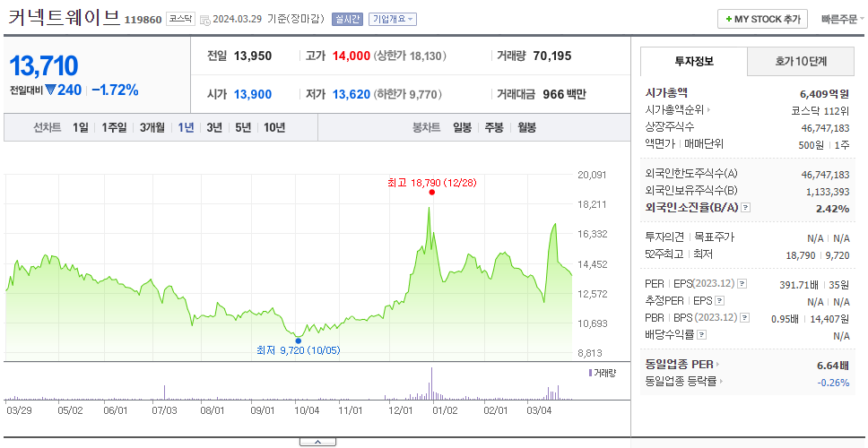Click the 목표주가 label

714,237
